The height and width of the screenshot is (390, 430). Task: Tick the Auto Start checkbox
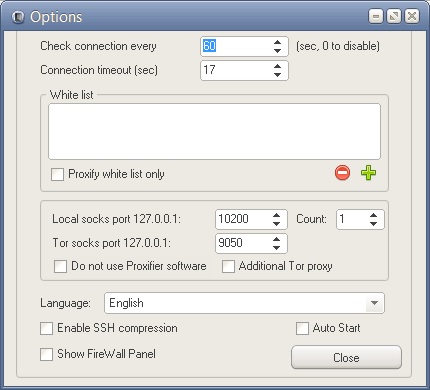(x=302, y=328)
